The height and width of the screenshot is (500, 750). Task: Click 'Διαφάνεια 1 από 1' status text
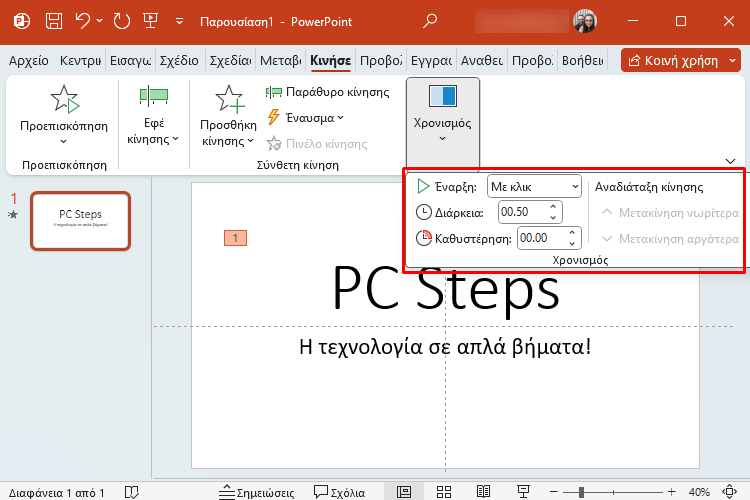56,493
